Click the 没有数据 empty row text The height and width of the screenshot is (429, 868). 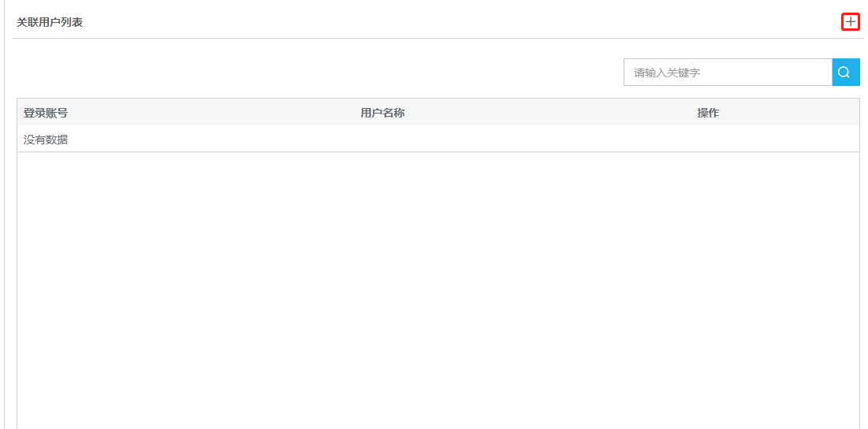pos(46,140)
